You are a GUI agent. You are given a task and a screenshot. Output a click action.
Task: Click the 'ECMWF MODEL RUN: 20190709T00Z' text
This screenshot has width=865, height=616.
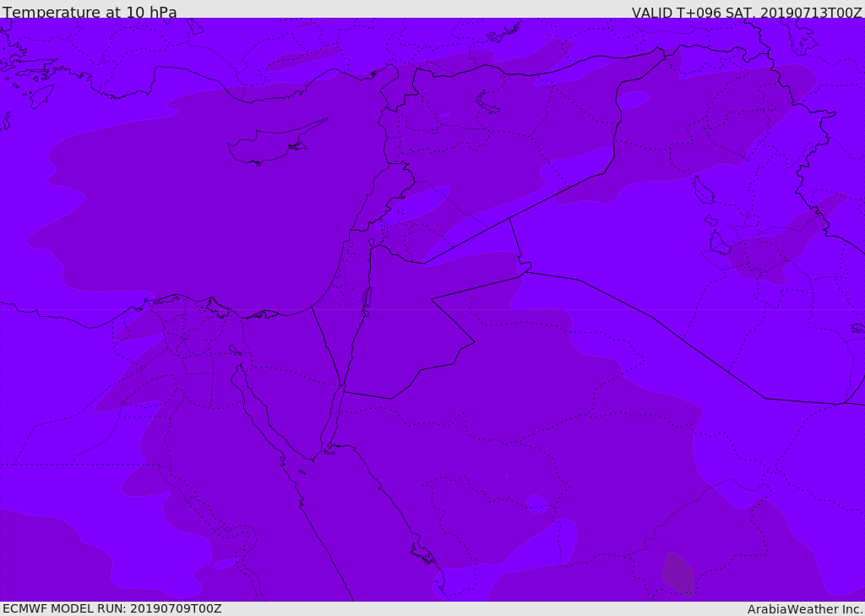click(112, 608)
